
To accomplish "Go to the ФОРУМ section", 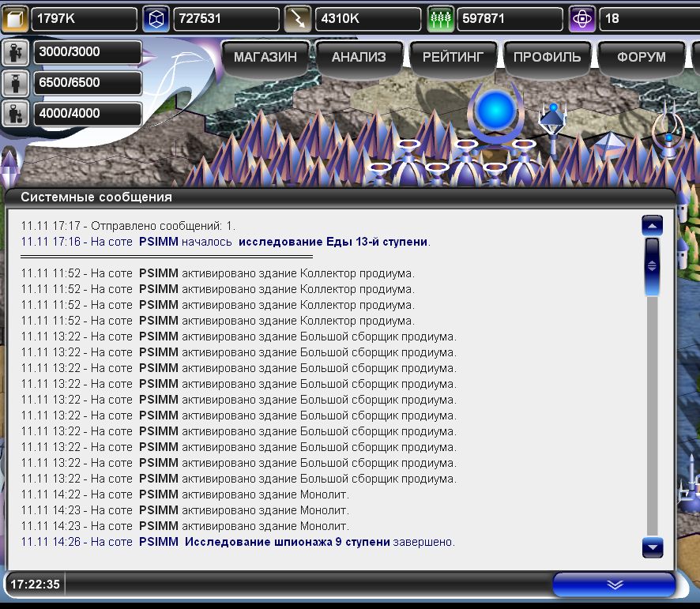I will coord(641,57).
